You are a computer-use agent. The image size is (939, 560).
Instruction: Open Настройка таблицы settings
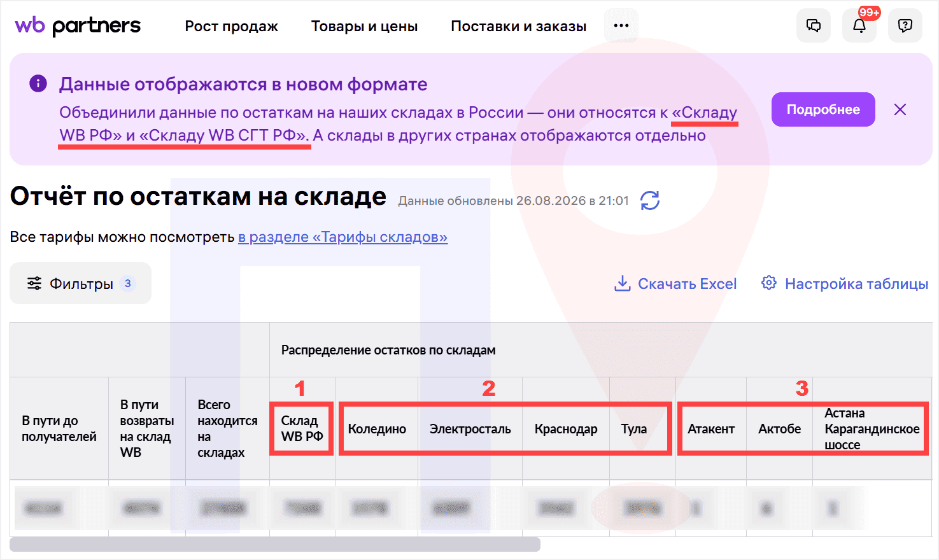pos(856,284)
